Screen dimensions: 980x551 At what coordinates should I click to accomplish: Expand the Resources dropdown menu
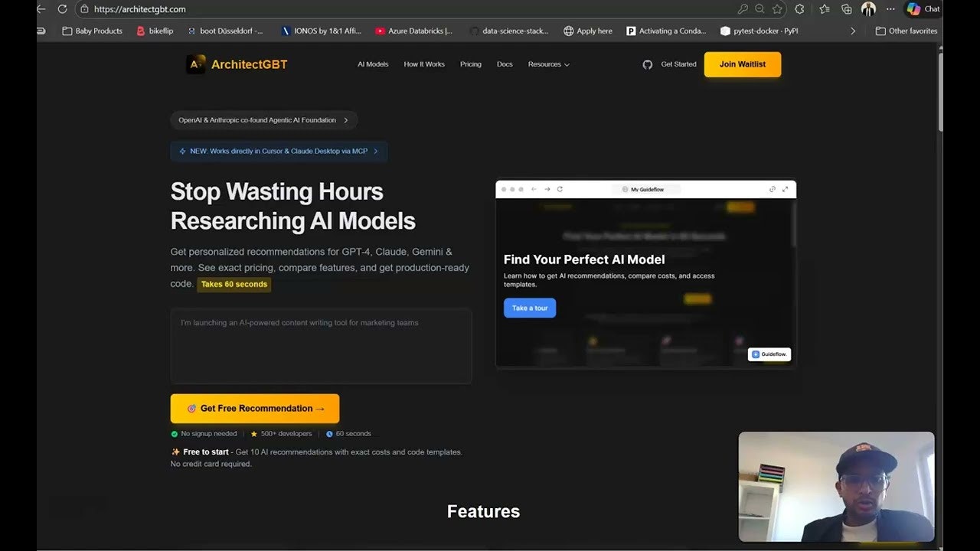click(548, 64)
